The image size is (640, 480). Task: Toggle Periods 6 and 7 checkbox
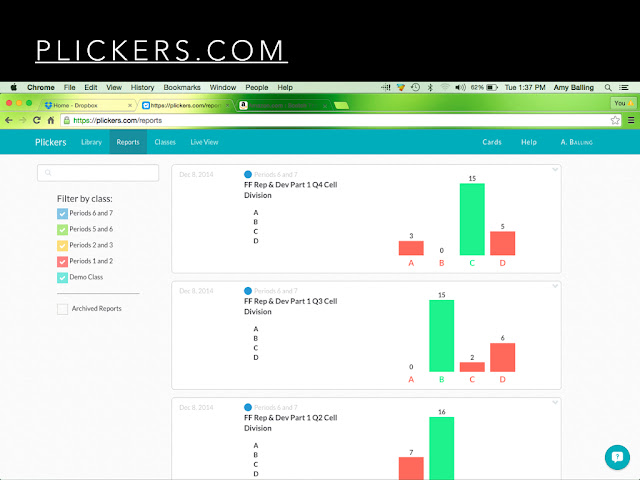pyautogui.click(x=62, y=213)
